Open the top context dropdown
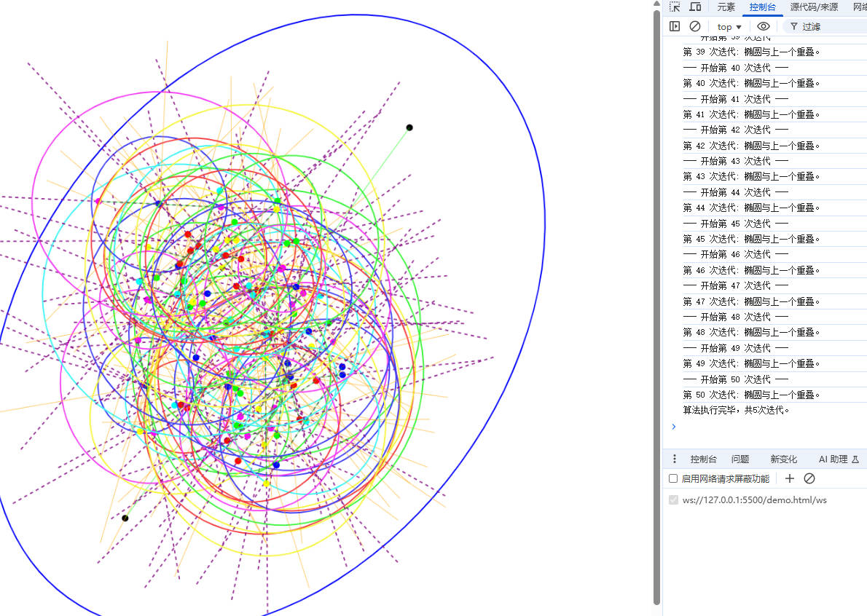The image size is (867, 616). (x=729, y=26)
